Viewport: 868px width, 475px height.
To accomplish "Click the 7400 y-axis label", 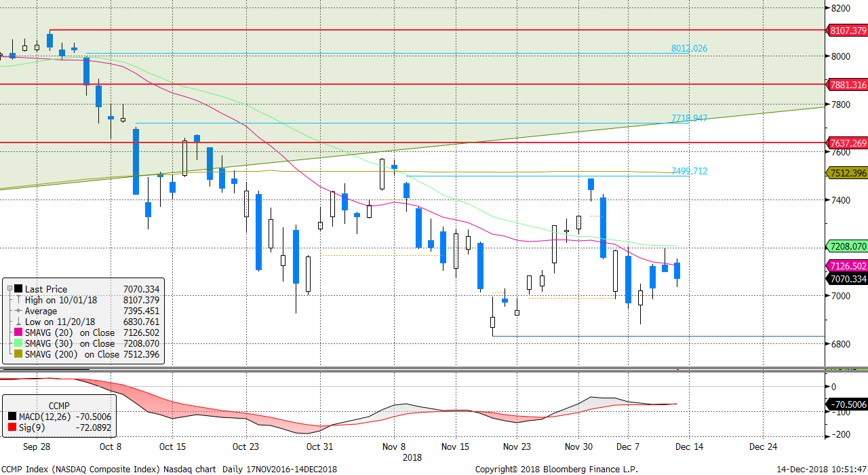I will coord(841,200).
